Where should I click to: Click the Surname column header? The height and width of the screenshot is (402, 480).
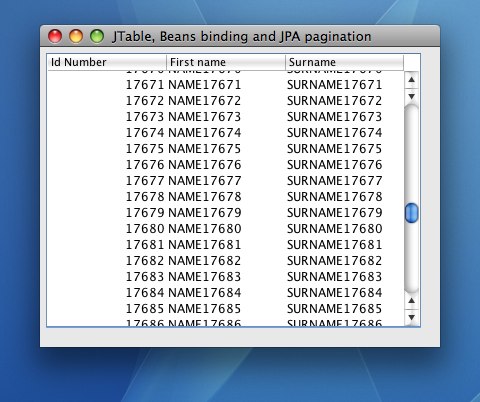tap(345, 62)
